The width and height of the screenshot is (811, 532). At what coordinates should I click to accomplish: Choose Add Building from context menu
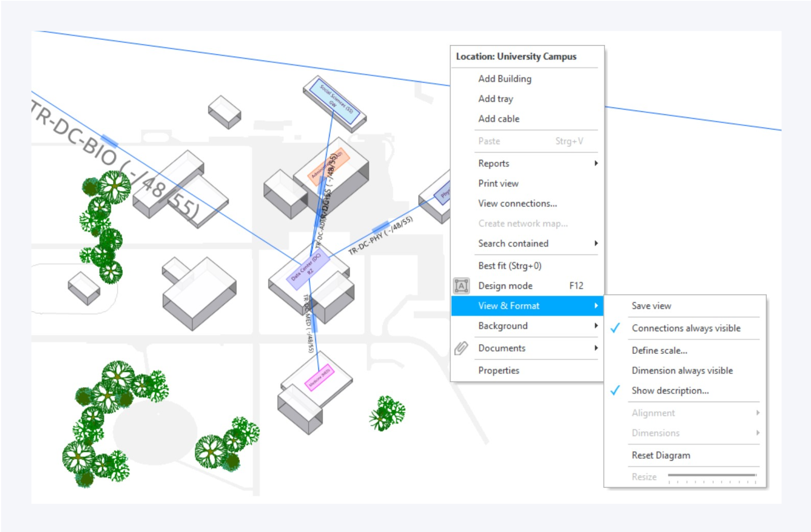point(505,79)
